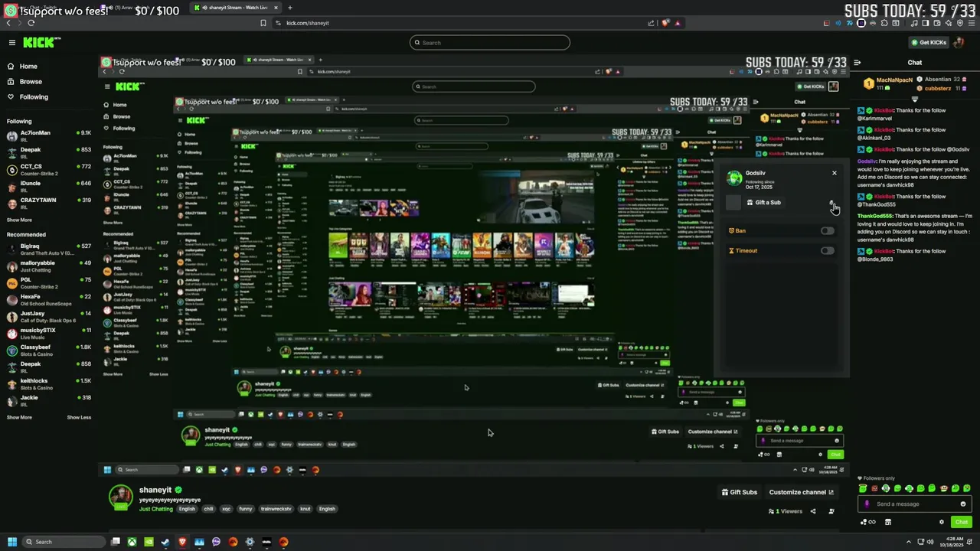Open Bigiraq recommended channel

[x=47, y=249]
